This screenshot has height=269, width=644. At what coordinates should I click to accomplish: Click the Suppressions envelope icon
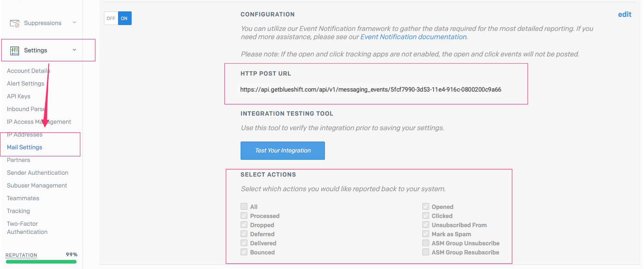(14, 23)
